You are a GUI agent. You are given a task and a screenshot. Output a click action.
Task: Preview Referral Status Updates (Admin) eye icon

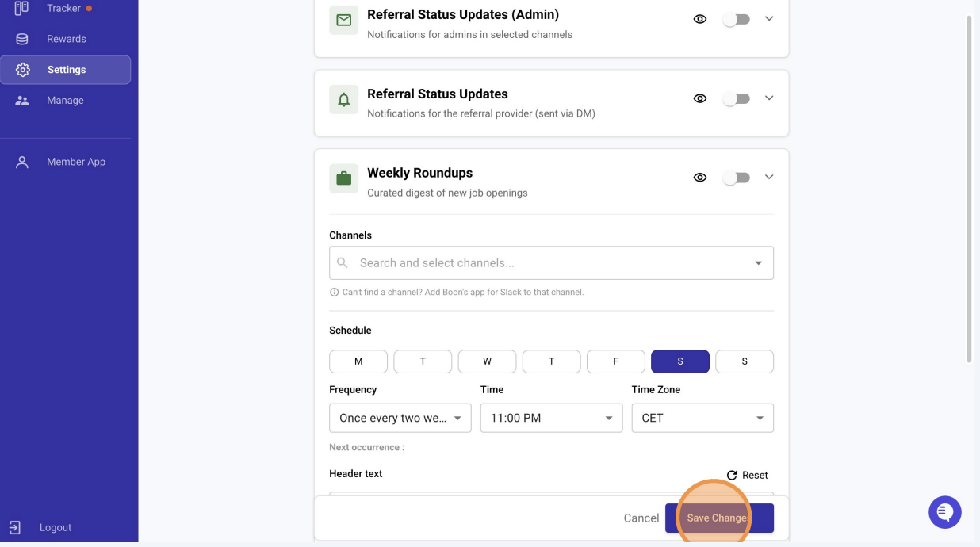pyautogui.click(x=700, y=19)
